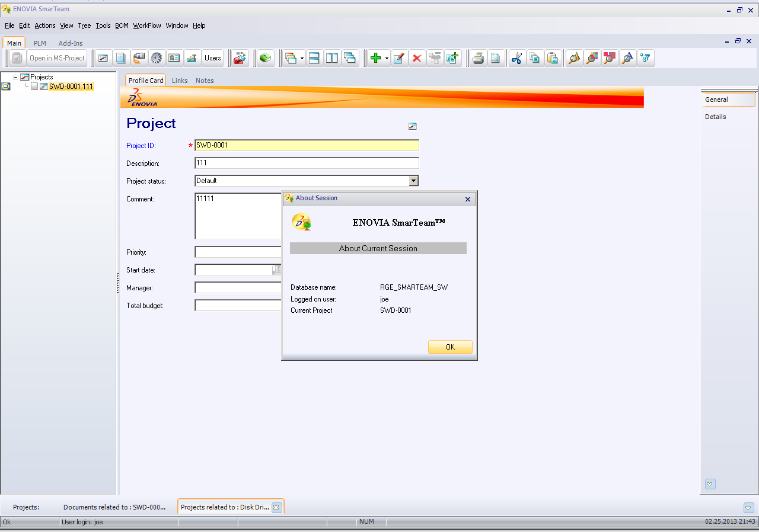
Task: Click the Project ID input field
Action: pos(307,145)
